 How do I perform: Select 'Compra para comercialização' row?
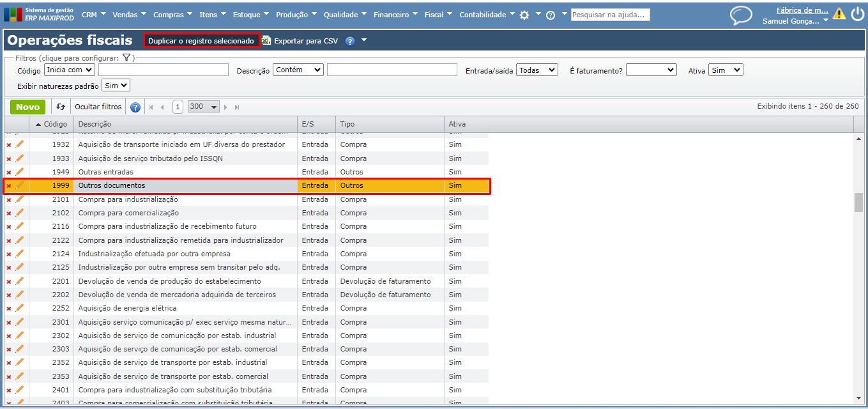click(x=247, y=213)
